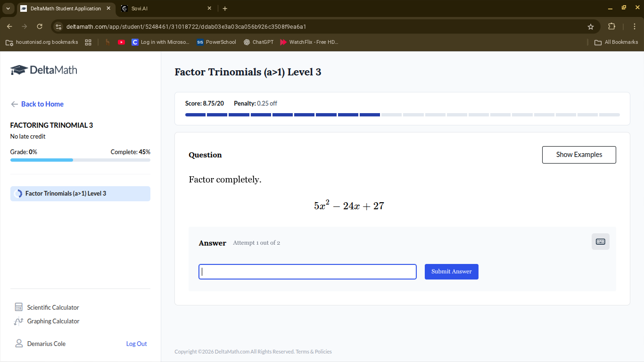The width and height of the screenshot is (644, 362).
Task: Go back to previous page
Action: [x=9, y=26]
